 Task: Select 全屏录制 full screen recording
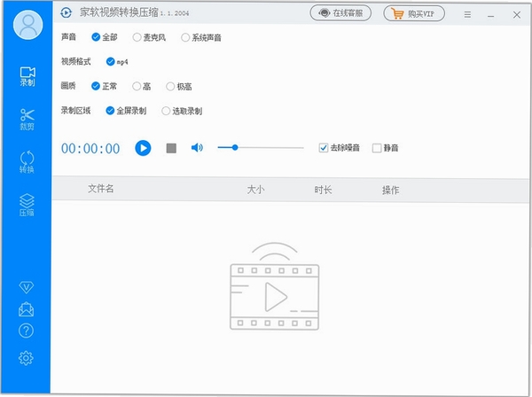pos(126,111)
